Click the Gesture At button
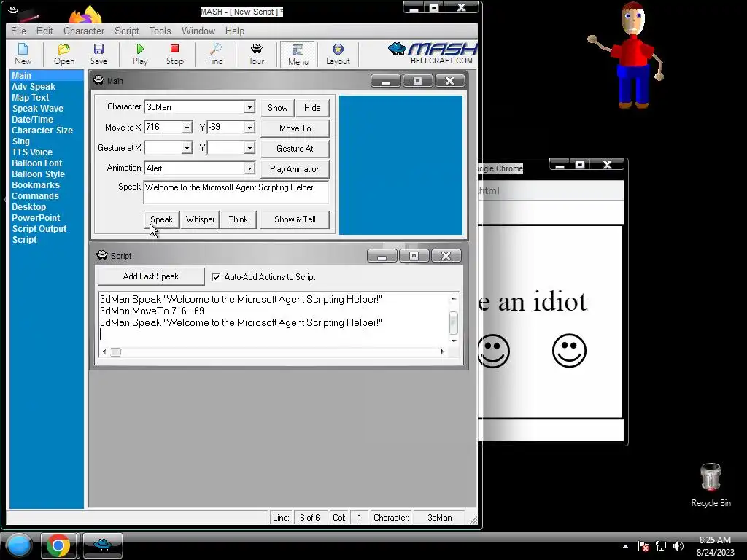Viewport: 747px width, 560px height. pyautogui.click(x=295, y=149)
